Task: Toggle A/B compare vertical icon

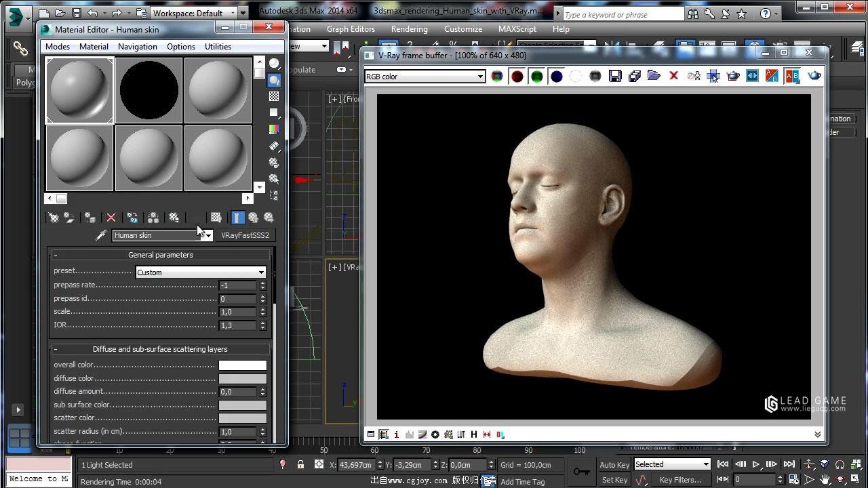Action: click(x=792, y=77)
